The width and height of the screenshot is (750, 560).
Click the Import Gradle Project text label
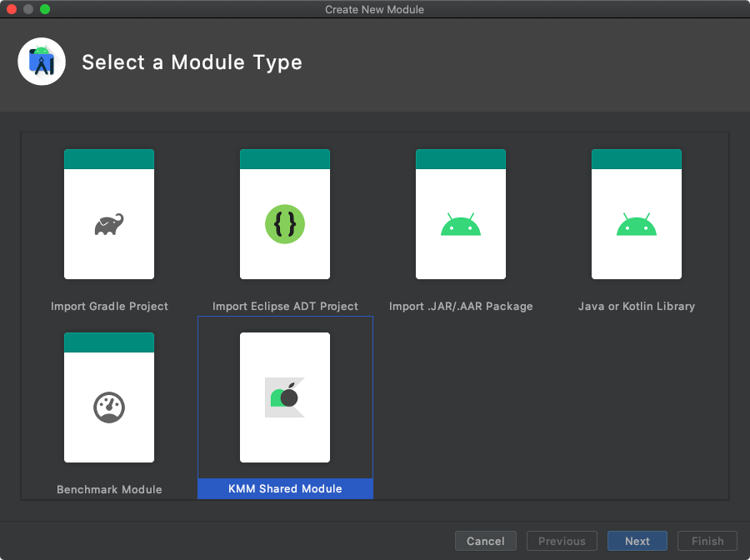[x=108, y=306]
